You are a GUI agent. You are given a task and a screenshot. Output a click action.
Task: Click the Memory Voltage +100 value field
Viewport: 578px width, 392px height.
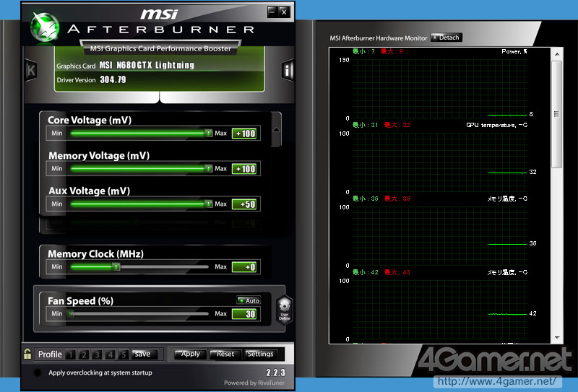[244, 169]
